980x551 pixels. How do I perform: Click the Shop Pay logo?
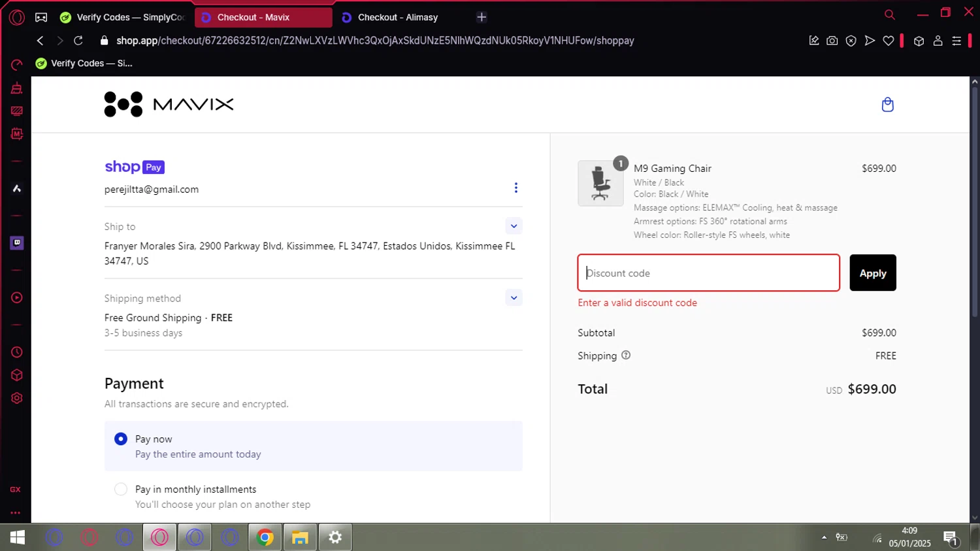(x=135, y=167)
